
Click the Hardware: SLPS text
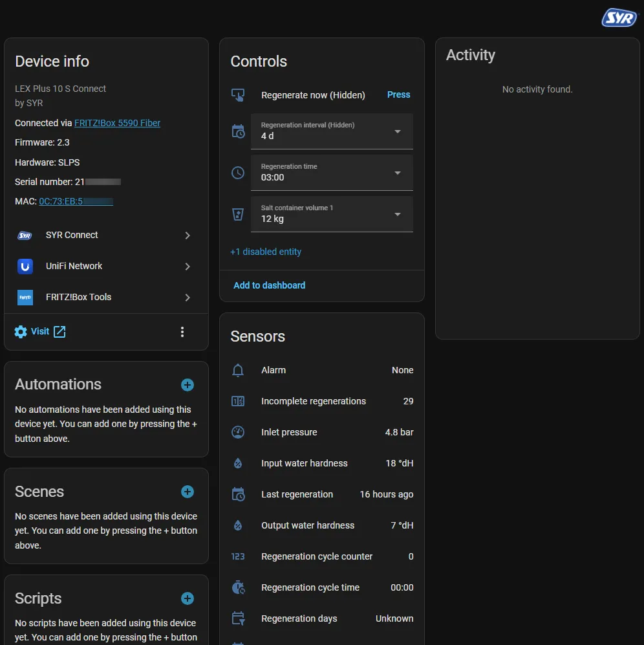click(47, 162)
